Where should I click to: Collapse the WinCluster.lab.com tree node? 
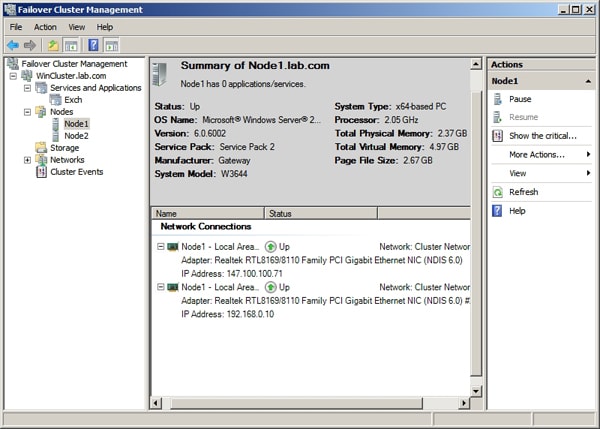click(13, 76)
